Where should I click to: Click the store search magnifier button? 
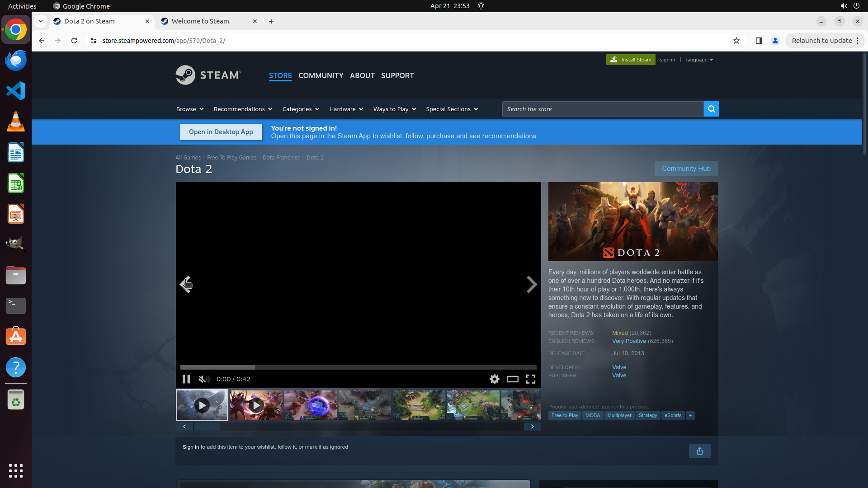[x=711, y=109]
